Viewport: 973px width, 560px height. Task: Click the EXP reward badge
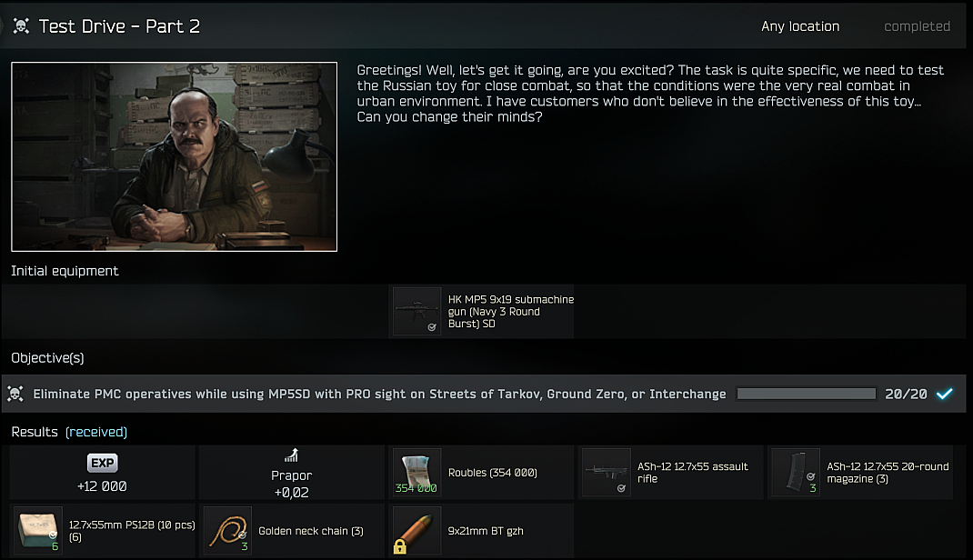click(x=103, y=463)
